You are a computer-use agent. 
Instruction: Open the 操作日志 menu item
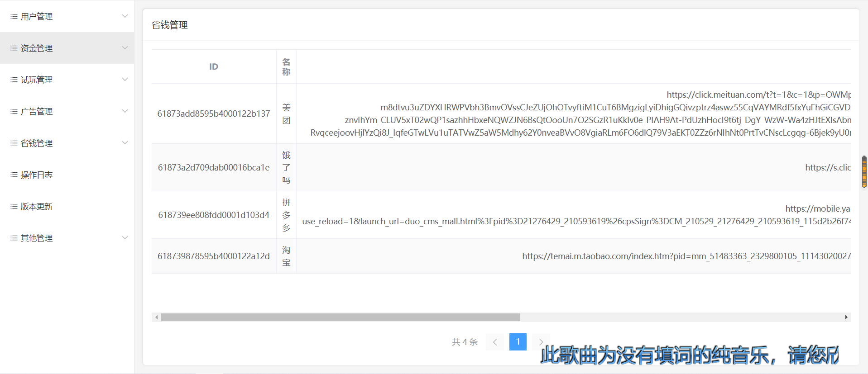click(x=37, y=175)
